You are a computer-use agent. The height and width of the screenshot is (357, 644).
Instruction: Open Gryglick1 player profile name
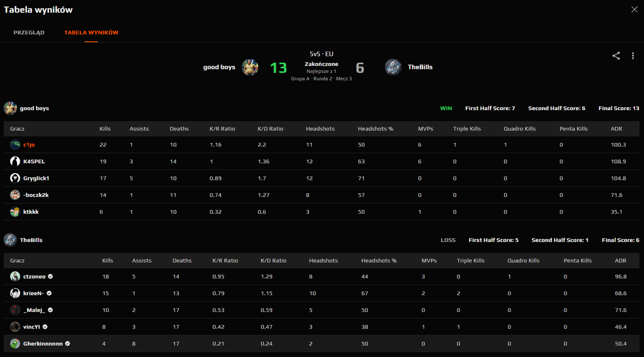coord(36,178)
